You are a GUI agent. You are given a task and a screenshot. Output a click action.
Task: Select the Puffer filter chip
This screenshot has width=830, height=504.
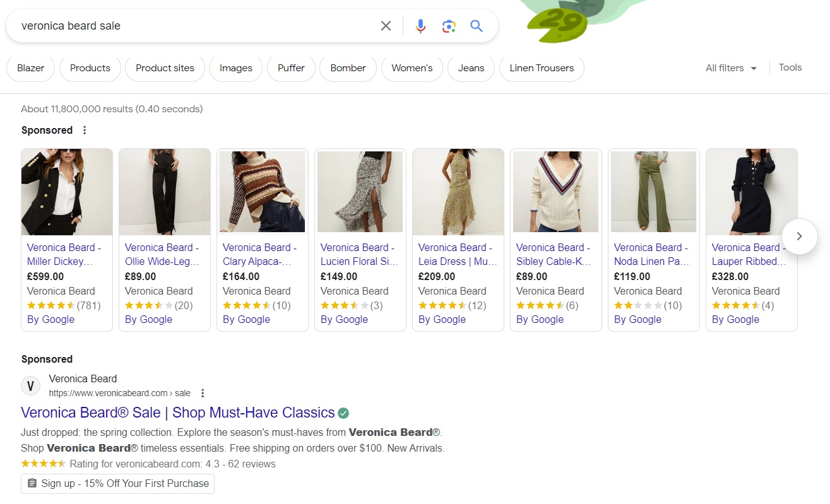point(291,68)
